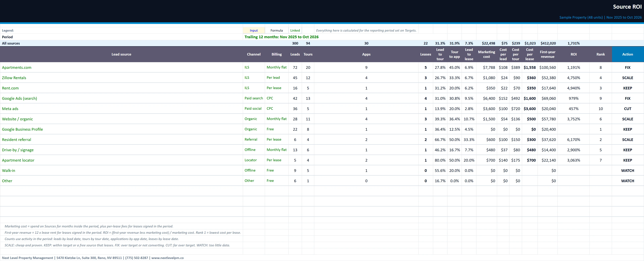Click the FIX action for Apartments.com
This screenshot has width=644, height=261.
pos(628,67)
